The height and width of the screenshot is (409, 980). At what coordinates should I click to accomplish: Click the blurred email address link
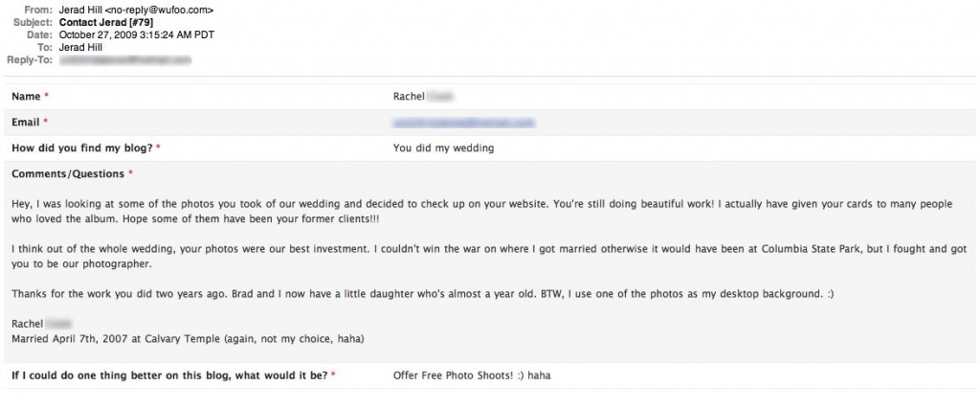click(464, 123)
